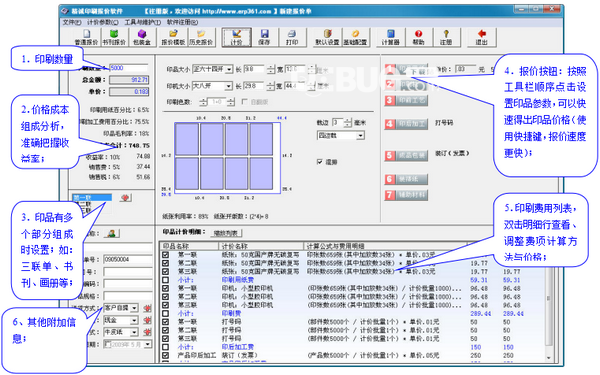Uncheck the 产品印后加工 装订 row checkbox
The width and height of the screenshot is (600, 375).
click(x=166, y=355)
